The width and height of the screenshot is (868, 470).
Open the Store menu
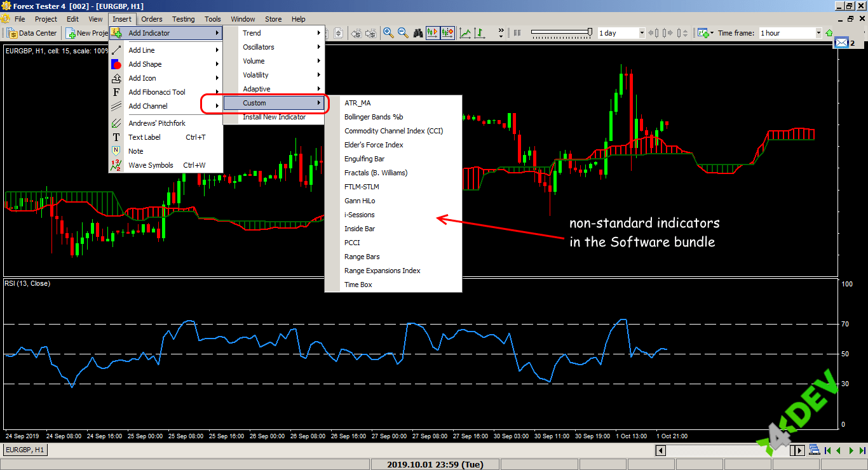point(273,19)
